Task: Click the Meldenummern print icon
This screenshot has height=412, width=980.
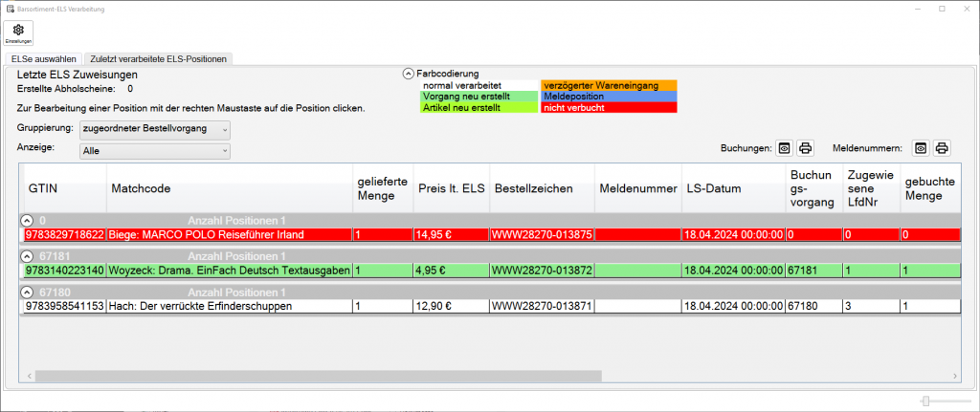Action: 942,148
